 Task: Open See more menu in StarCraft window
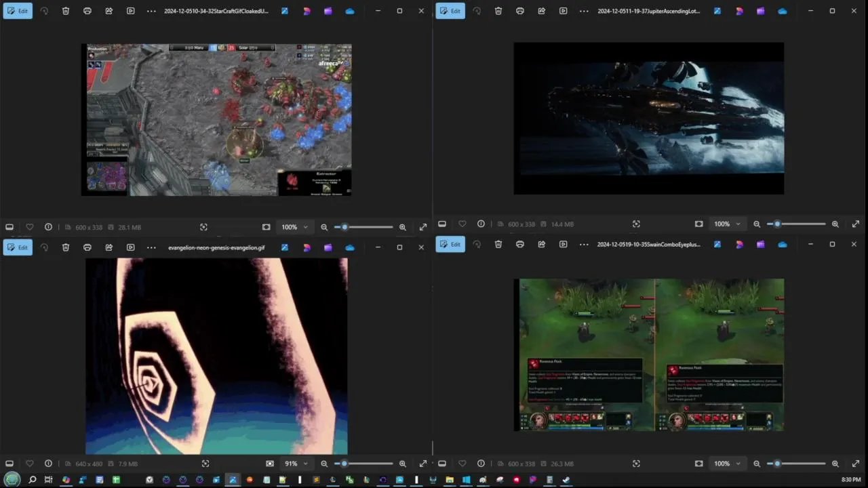151,11
